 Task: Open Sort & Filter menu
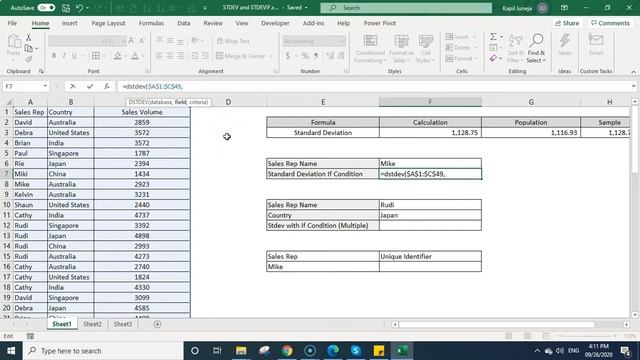point(515,49)
